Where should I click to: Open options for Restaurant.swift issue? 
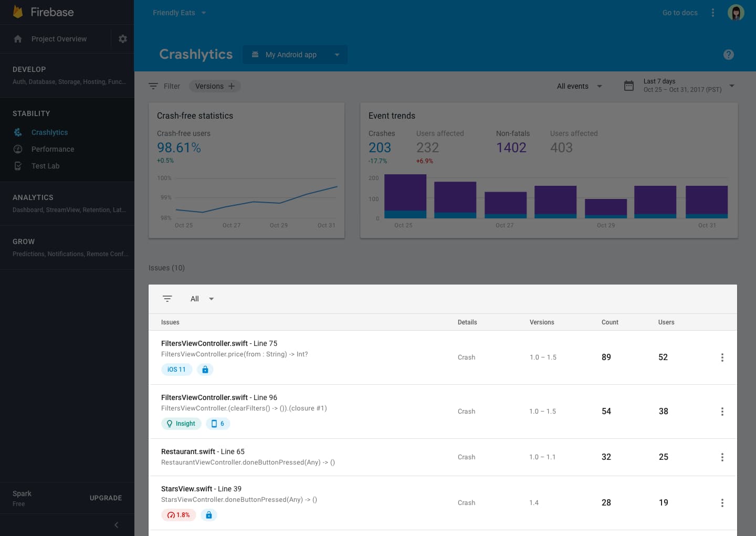pos(722,457)
